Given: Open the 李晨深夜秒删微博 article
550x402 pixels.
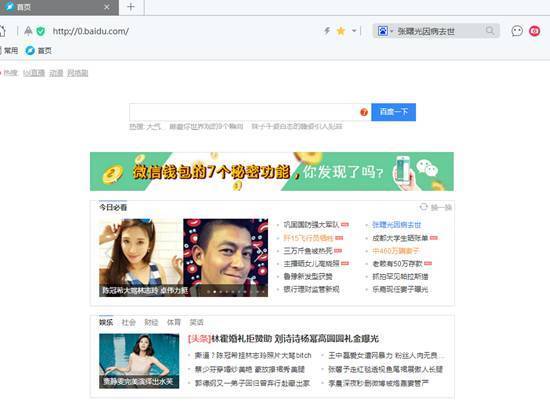Looking at the screenshot, I should [378, 383].
